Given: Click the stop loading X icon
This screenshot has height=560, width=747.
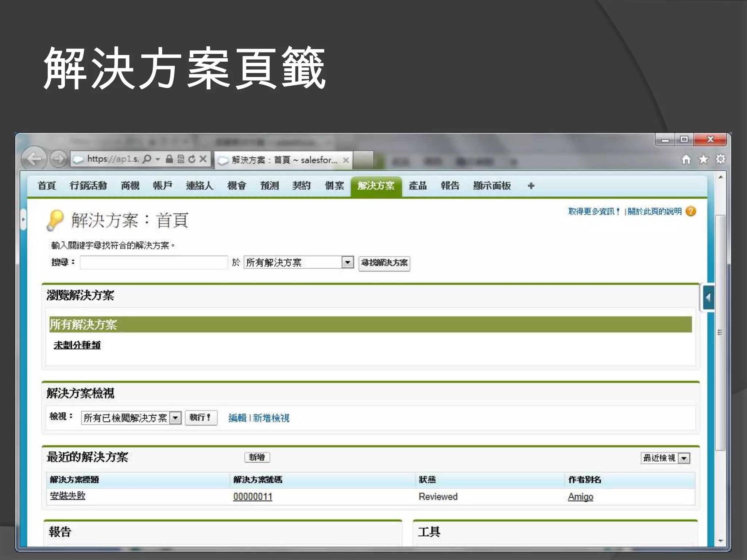Looking at the screenshot, I should (203, 159).
